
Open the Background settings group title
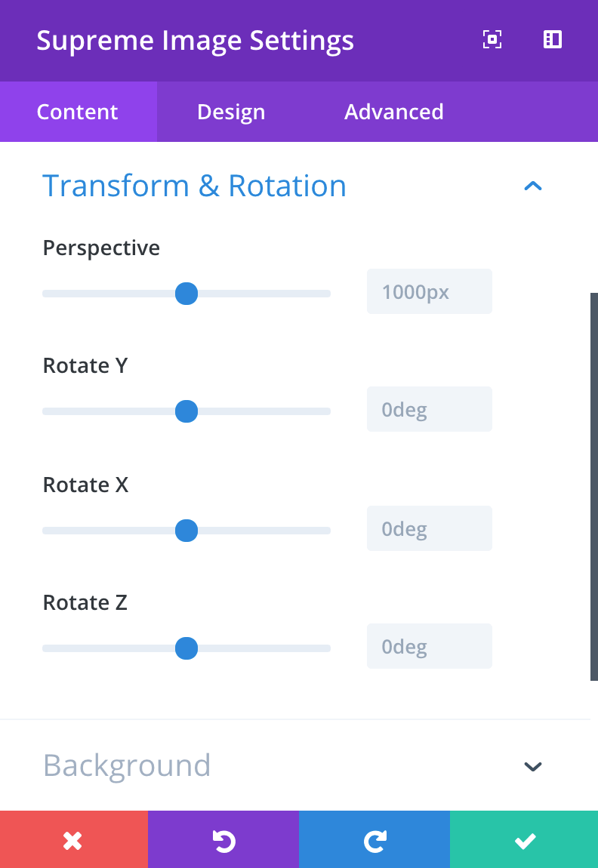tap(127, 765)
